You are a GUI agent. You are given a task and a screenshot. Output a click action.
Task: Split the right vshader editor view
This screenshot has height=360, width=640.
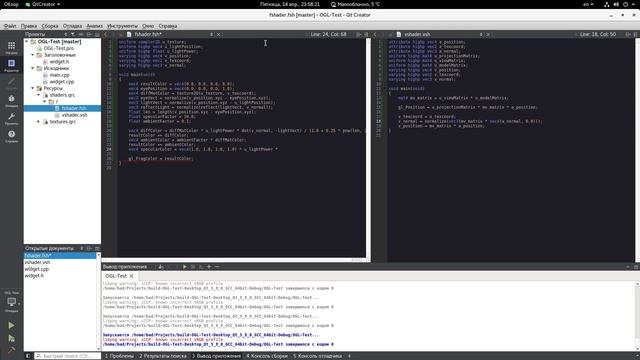coord(628,34)
